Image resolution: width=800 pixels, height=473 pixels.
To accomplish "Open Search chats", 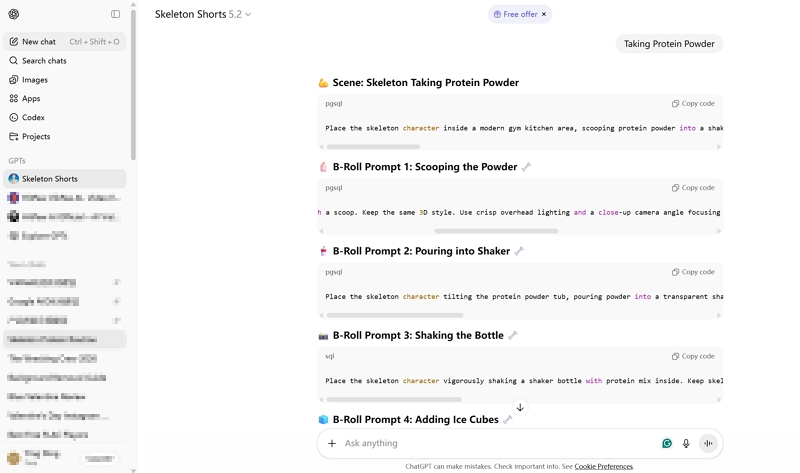I will point(44,61).
